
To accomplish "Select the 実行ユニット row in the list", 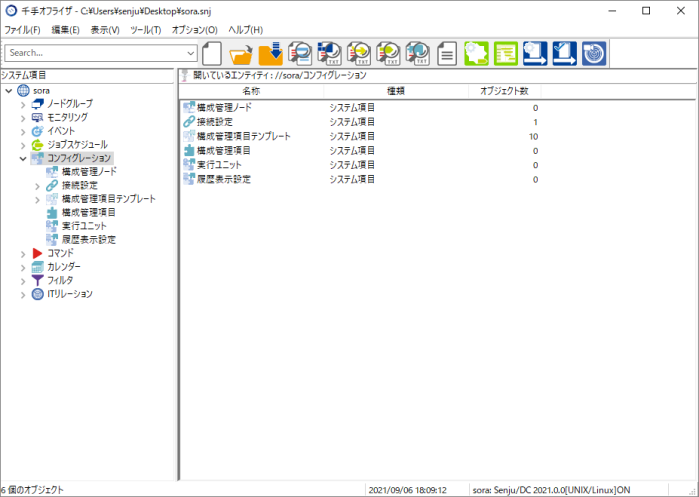I will pos(361,164).
